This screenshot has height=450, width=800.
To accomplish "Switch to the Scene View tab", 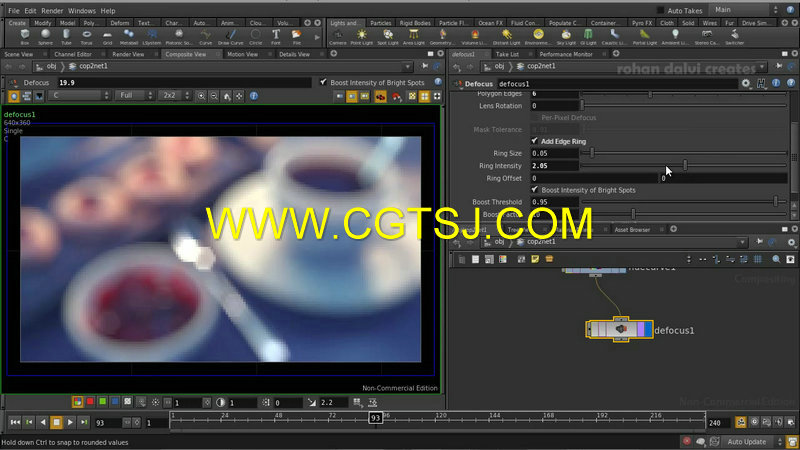I will 19,54.
